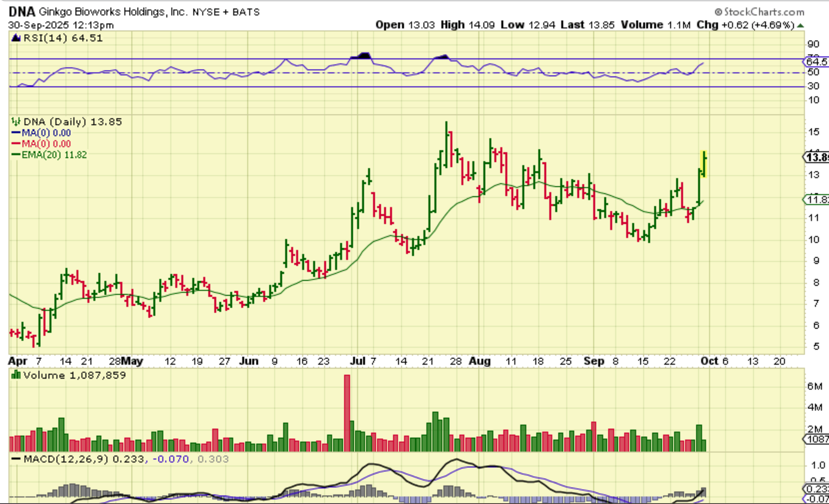Click the Jul label on date axis

(x=357, y=361)
